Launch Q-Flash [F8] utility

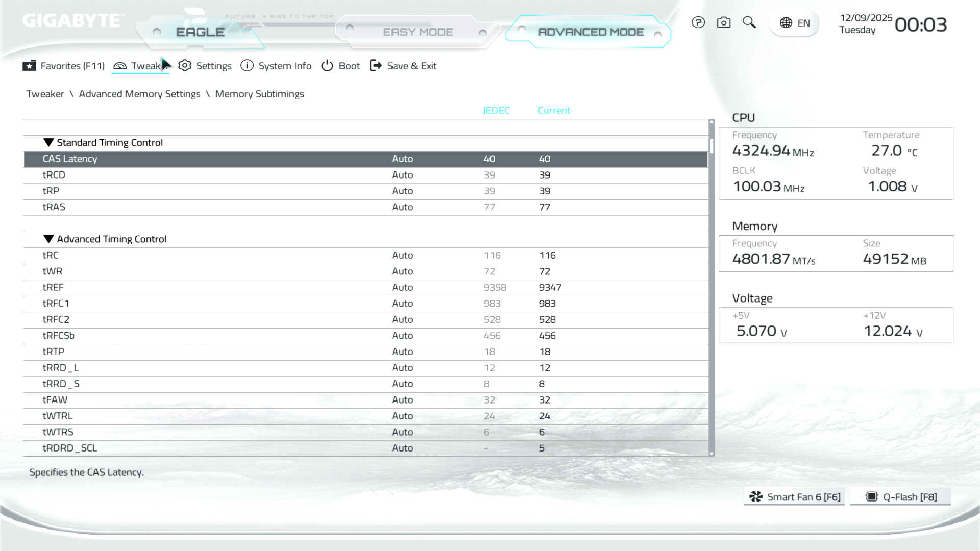pyautogui.click(x=901, y=497)
